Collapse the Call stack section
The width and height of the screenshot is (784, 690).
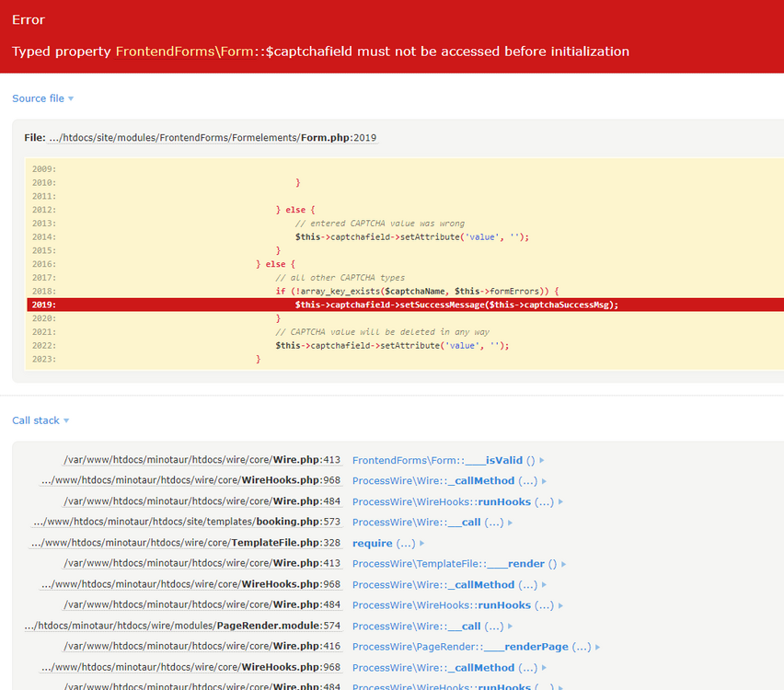pos(40,420)
